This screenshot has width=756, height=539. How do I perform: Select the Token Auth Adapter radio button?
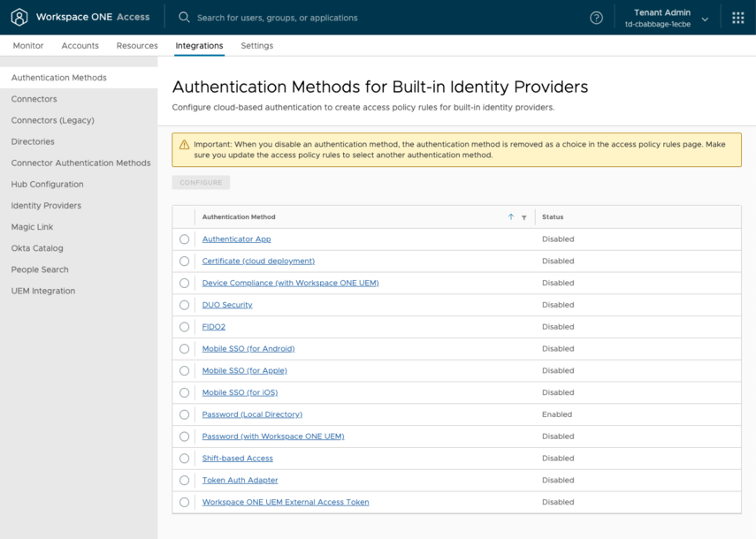pos(184,481)
